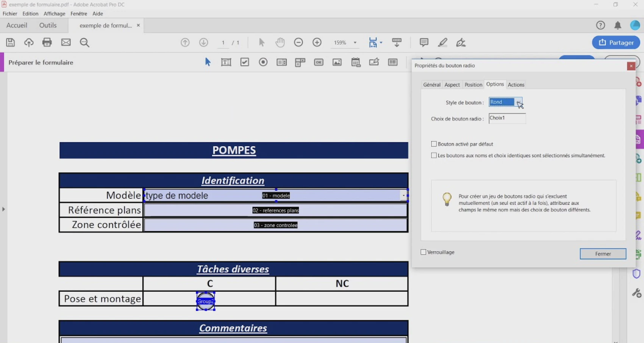Click the Choix de bouton radio field

507,118
